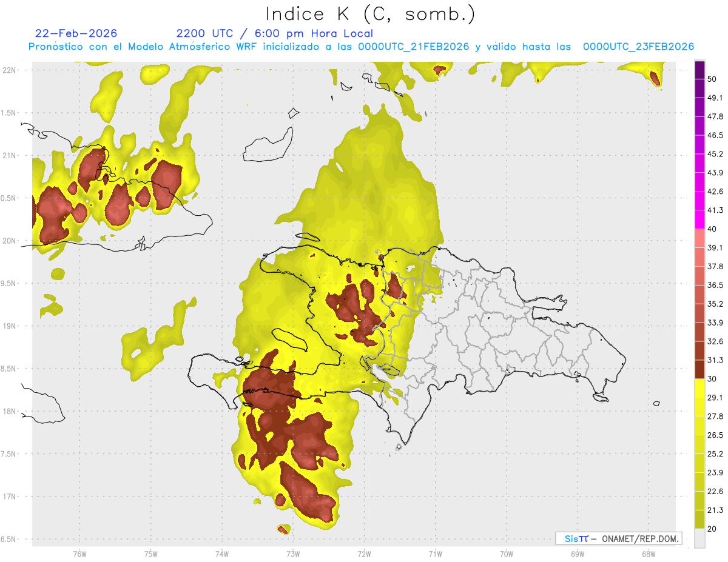Click the bright yellow color bar segment between 29.1 and 30

(700, 388)
